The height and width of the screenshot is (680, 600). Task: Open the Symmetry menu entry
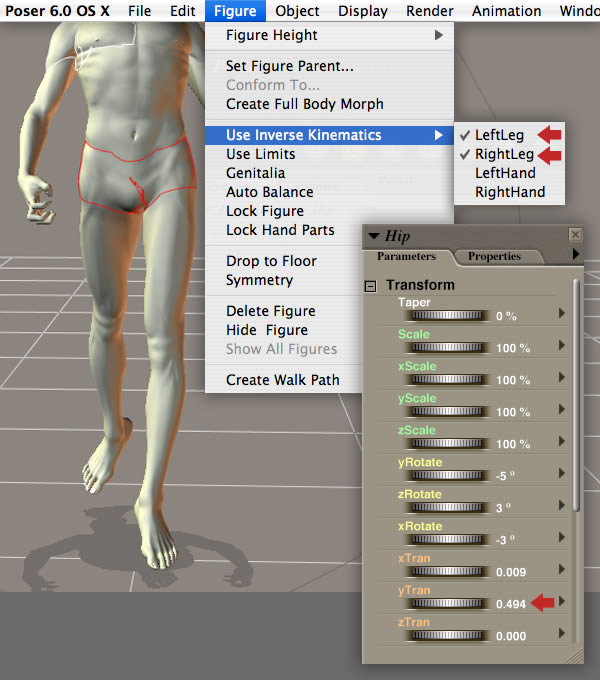point(284,280)
